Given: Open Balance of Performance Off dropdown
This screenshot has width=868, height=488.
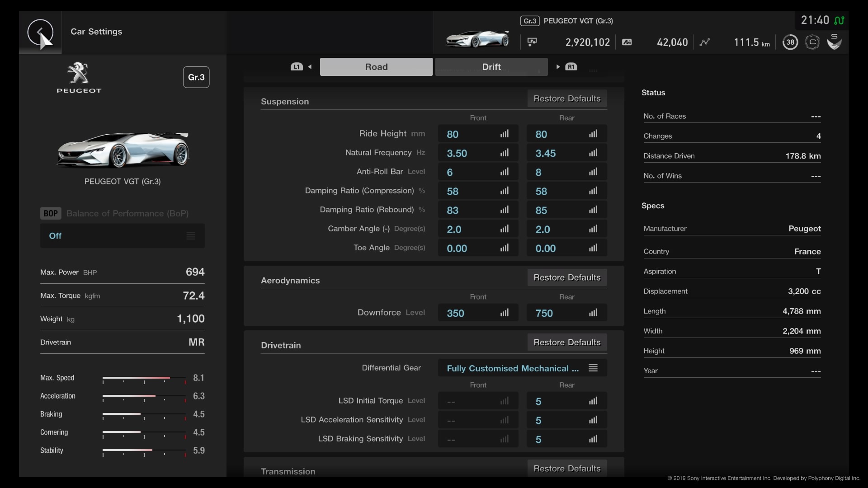Looking at the screenshot, I should click(123, 236).
